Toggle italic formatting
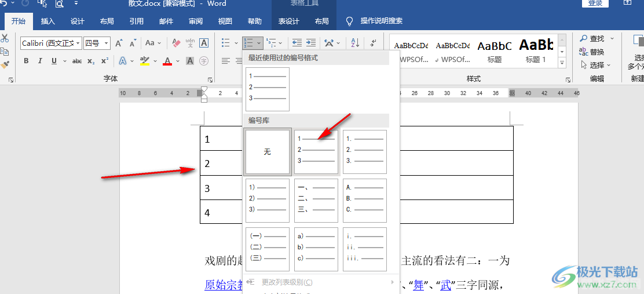The width and height of the screenshot is (644, 294). point(40,61)
